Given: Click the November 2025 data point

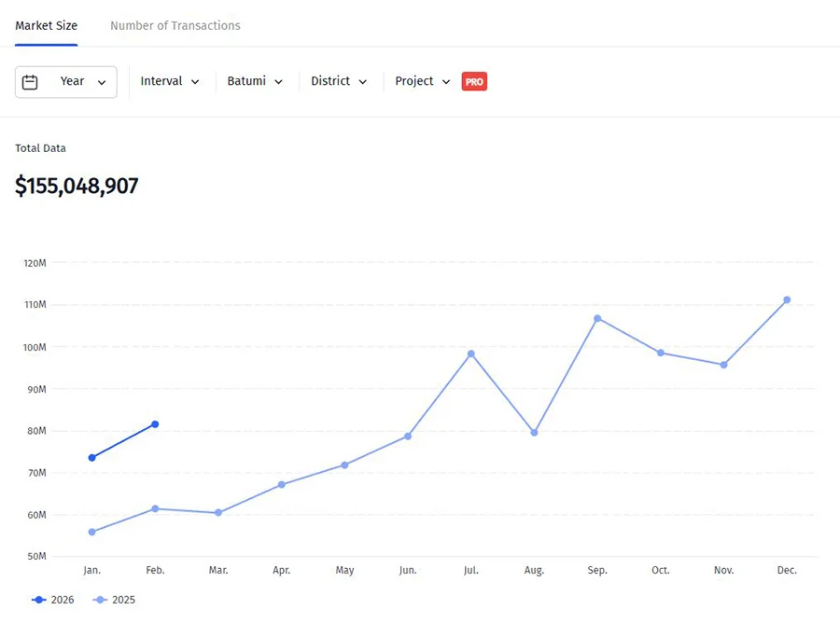Looking at the screenshot, I should (723, 365).
